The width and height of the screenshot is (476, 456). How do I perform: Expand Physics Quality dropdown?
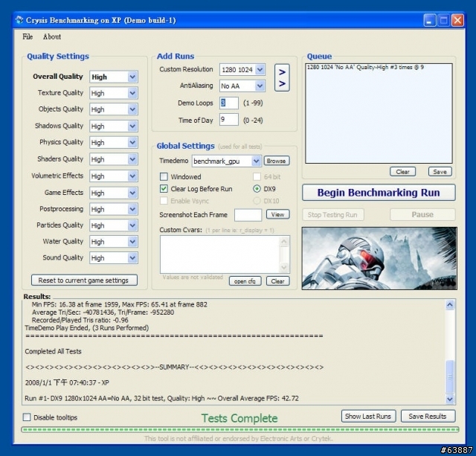click(132, 142)
